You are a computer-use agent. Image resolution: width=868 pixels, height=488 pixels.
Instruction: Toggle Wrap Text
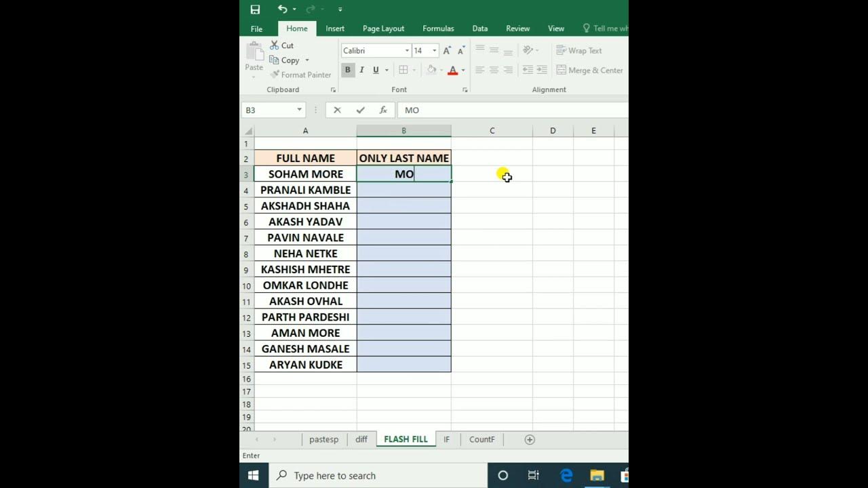(x=579, y=50)
